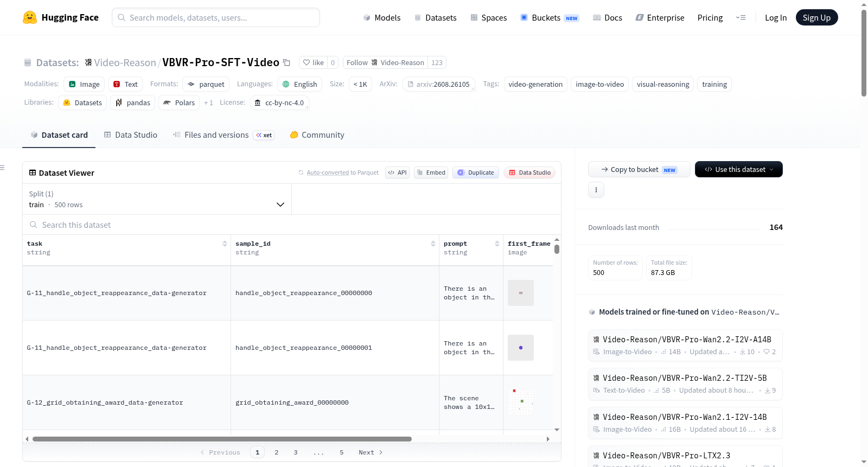Go to page 2 of the dataset

pyautogui.click(x=277, y=452)
